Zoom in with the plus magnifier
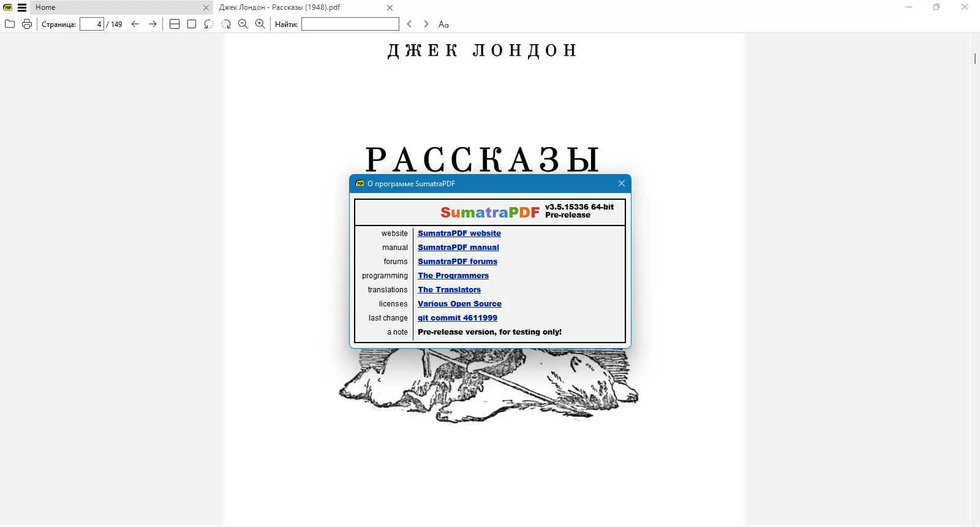The height and width of the screenshot is (527, 980). 260,24
